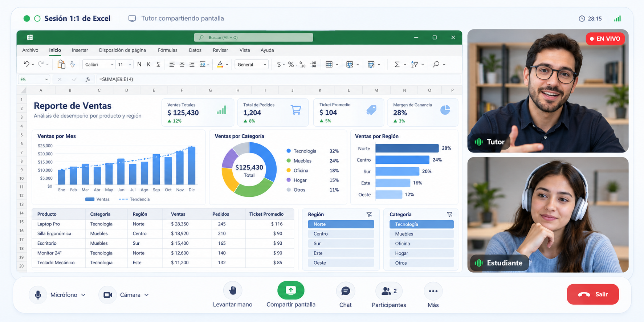Apply bold with the N button
This screenshot has height=322, width=644.
click(139, 64)
